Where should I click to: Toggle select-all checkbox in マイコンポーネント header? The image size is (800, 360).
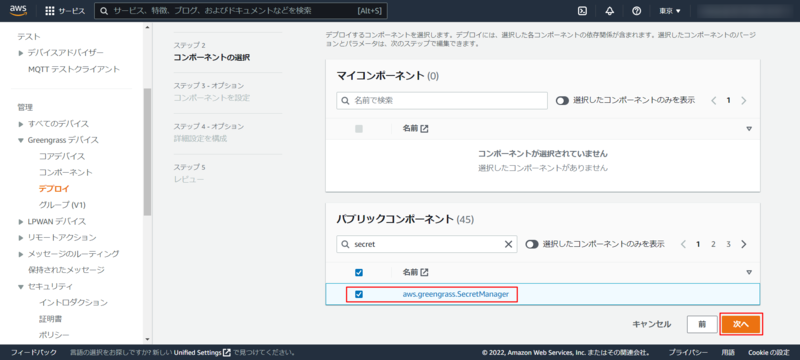(x=359, y=129)
